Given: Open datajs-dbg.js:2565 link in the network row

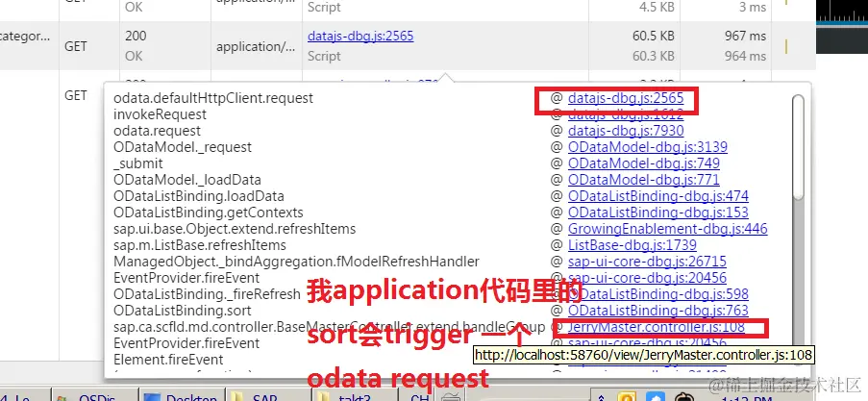Looking at the screenshot, I should tap(360, 36).
